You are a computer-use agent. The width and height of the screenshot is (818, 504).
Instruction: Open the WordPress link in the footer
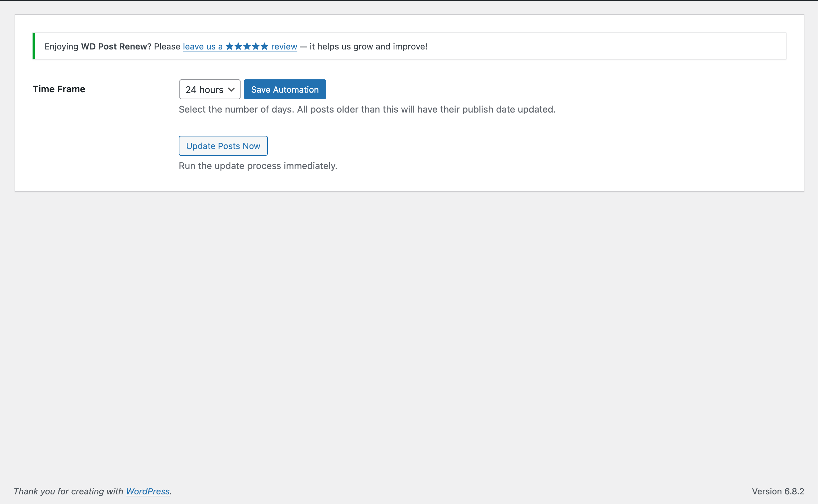coord(148,491)
